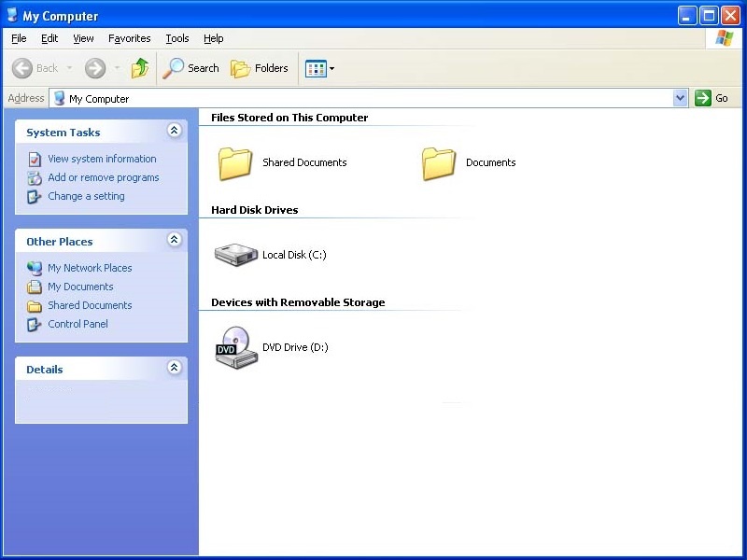Screen dimensions: 747x560
Task: Open the Shared Documents folder
Action: (x=234, y=162)
